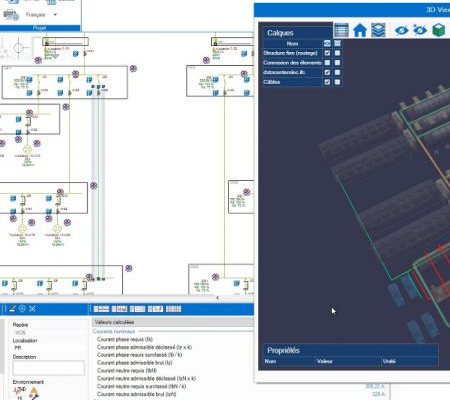Click the second crossed-eye icon with dot
The image size is (450, 400).
click(420, 30)
